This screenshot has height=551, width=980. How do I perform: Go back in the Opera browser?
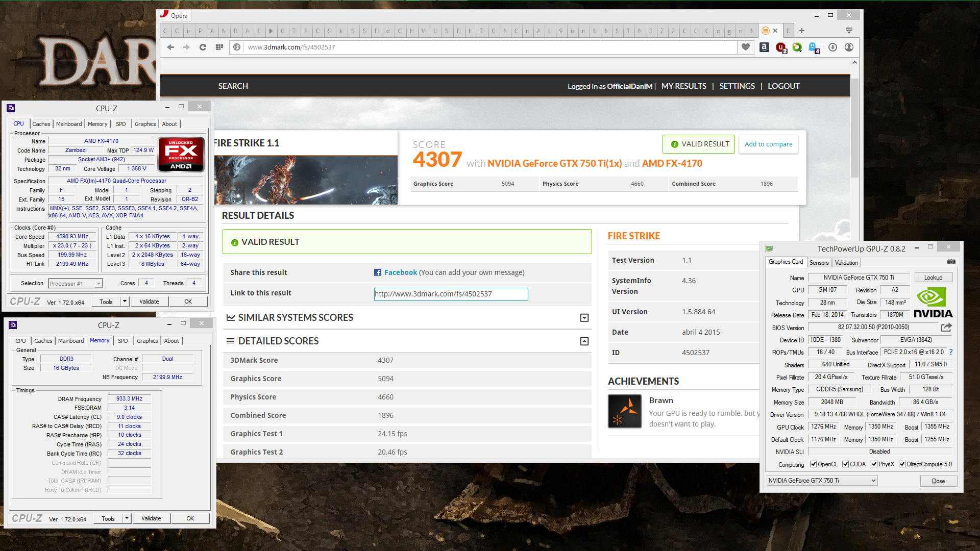pos(170,47)
